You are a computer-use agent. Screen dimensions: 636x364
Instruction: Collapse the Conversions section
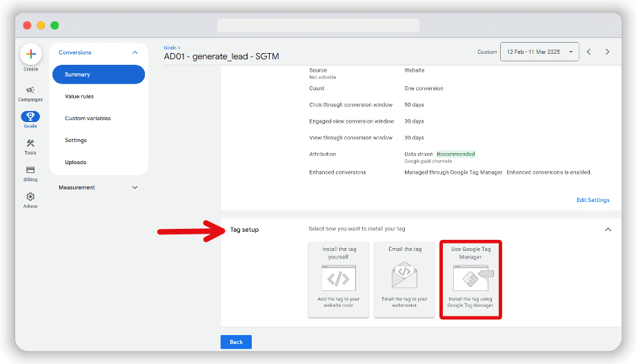tap(135, 52)
